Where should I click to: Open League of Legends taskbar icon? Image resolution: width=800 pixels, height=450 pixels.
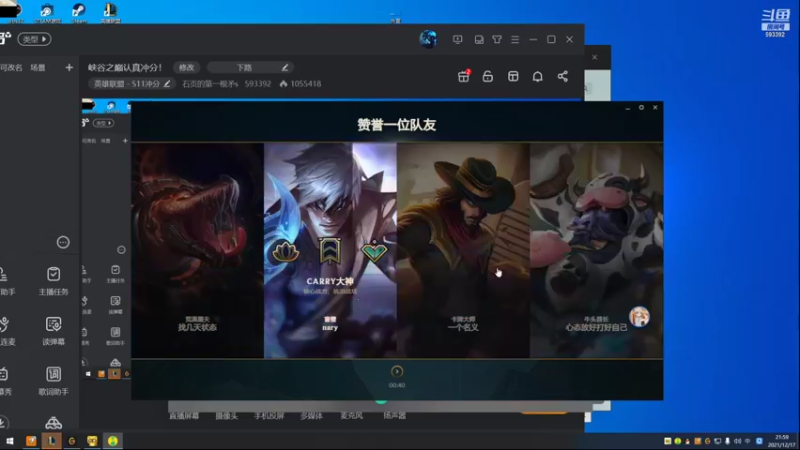(52, 441)
